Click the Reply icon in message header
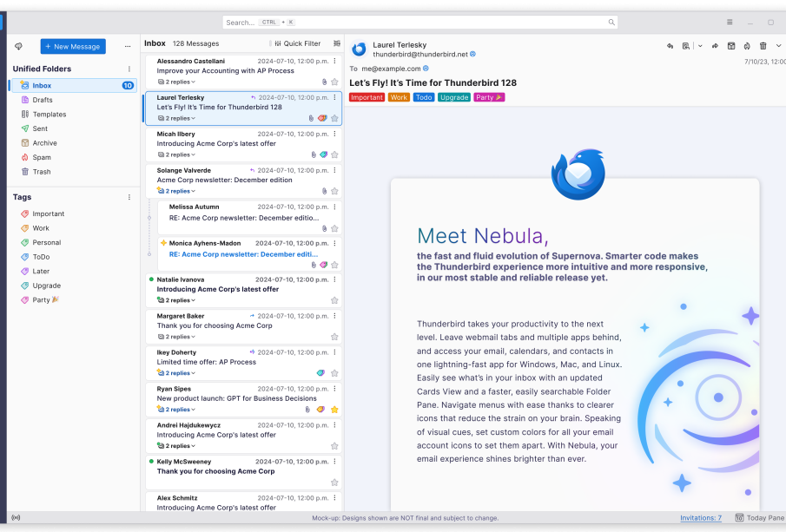 pyautogui.click(x=670, y=46)
